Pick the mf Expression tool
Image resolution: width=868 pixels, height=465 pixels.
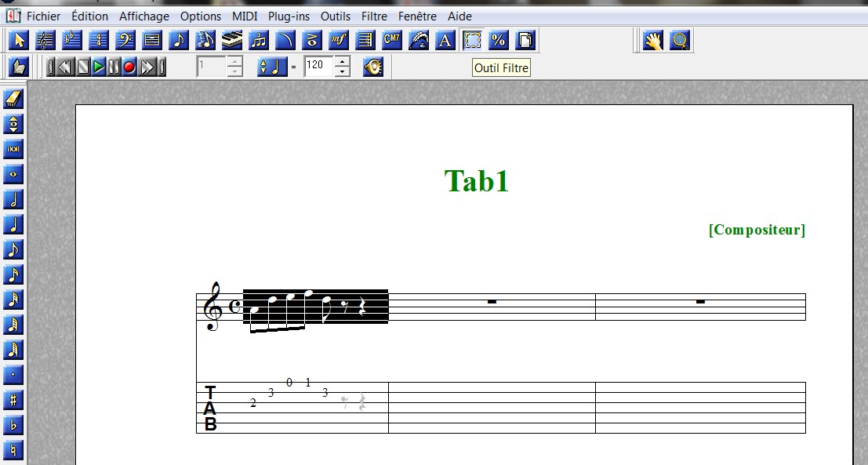tap(339, 40)
